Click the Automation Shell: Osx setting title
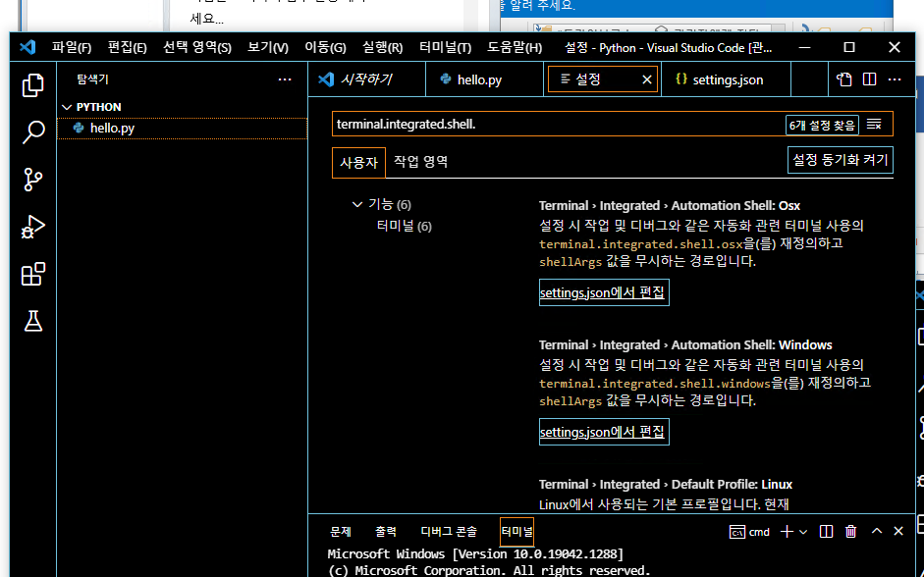Viewport: 924px width, 577px height. 670,205
